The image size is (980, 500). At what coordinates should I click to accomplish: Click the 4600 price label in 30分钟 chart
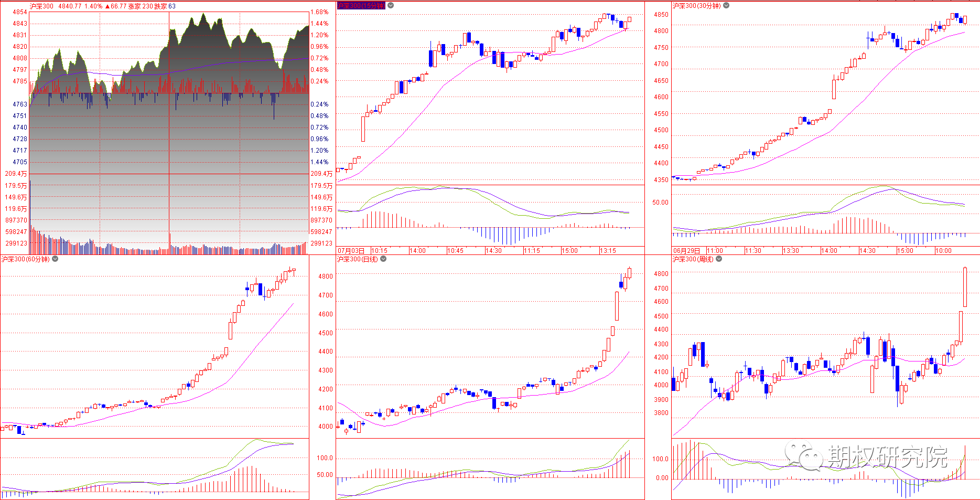pyautogui.click(x=661, y=97)
